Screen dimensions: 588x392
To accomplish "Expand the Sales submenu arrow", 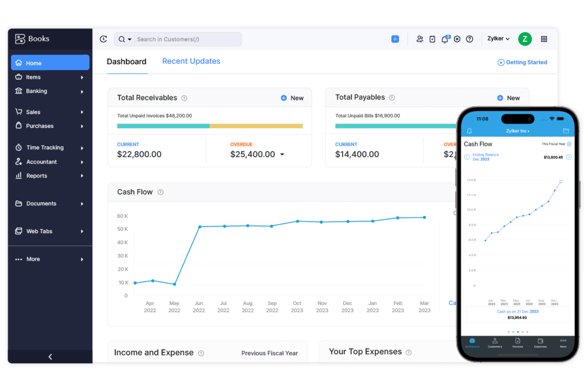I will (82, 112).
